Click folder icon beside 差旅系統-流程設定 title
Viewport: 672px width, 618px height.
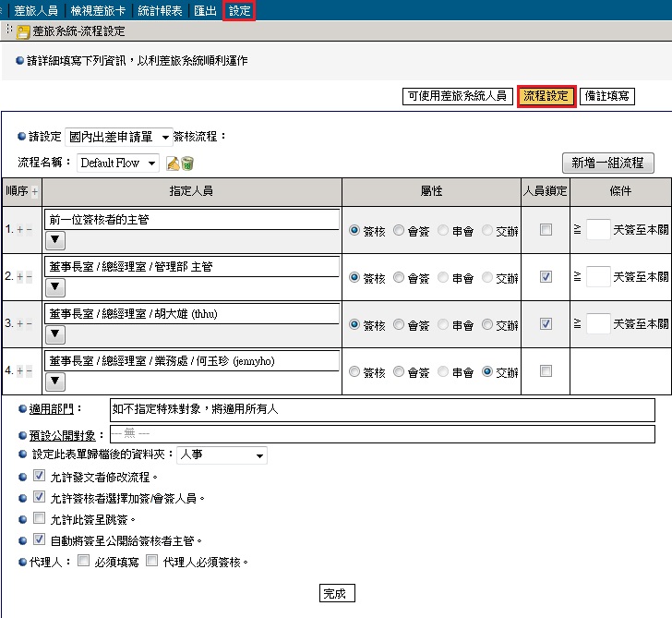[x=23, y=31]
